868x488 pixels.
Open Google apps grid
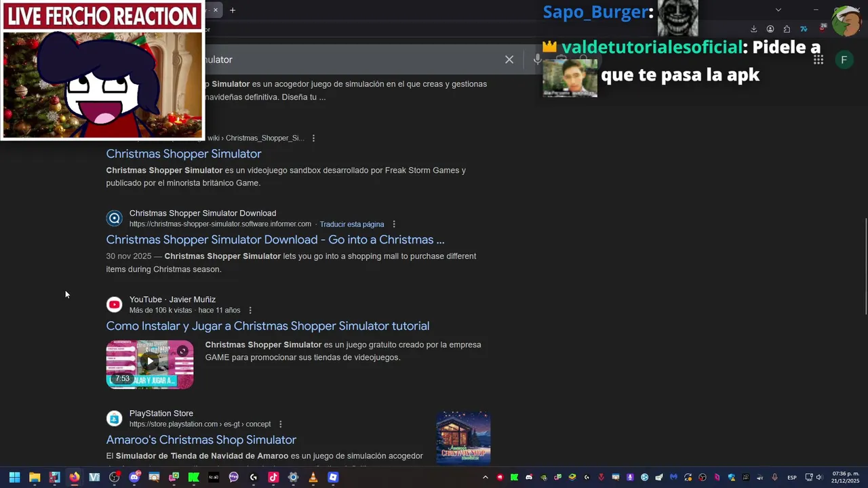tap(818, 60)
